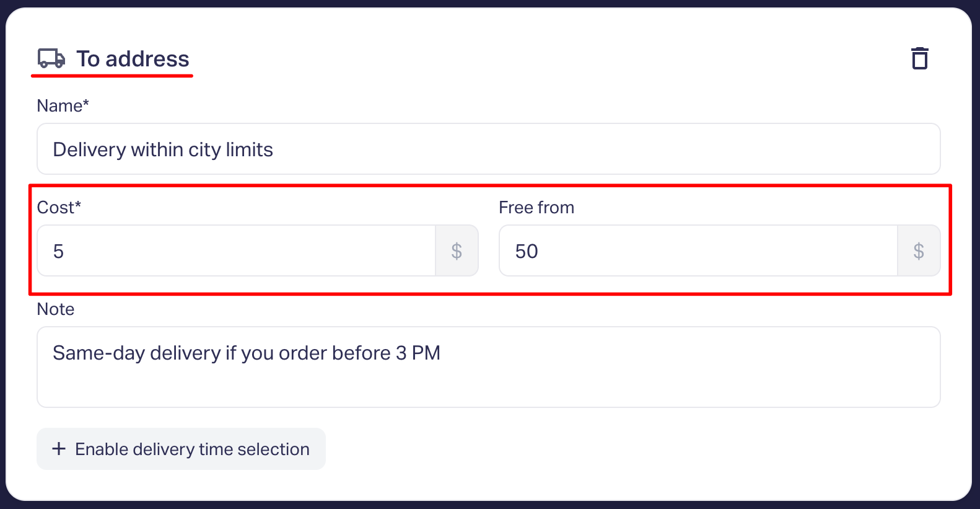Click the Name* label

(63, 105)
